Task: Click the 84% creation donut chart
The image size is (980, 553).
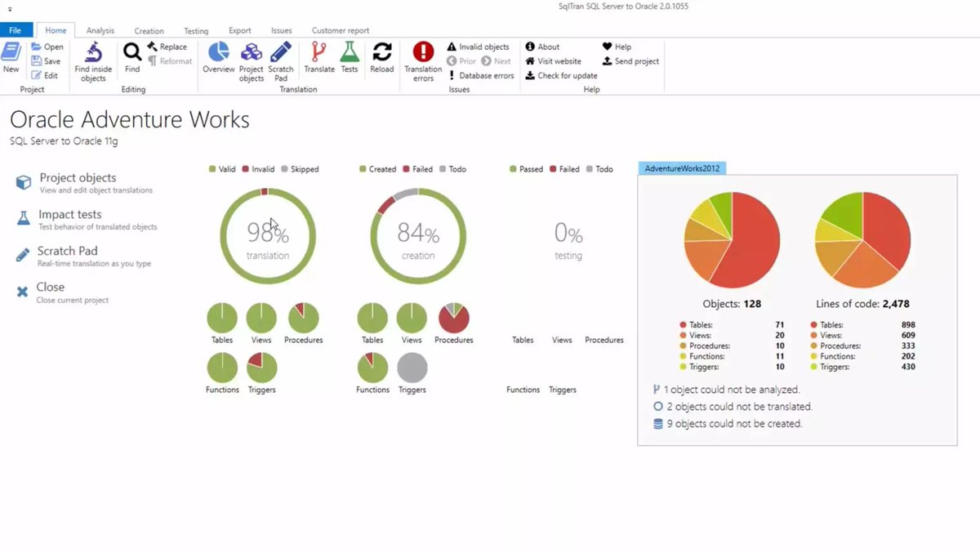Action: click(x=418, y=237)
